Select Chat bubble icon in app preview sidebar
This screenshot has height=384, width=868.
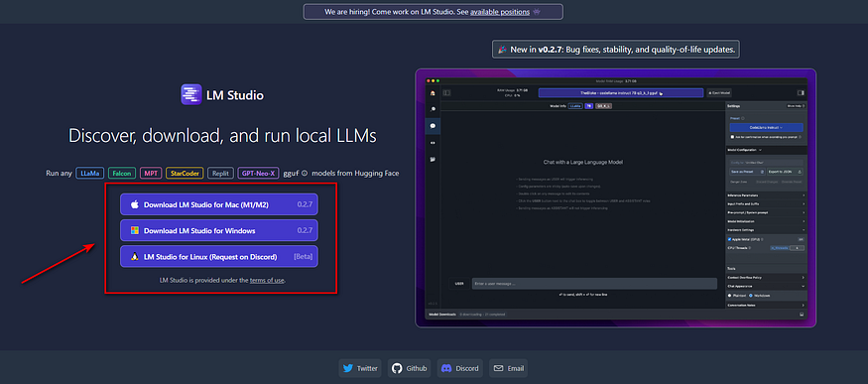(433, 126)
